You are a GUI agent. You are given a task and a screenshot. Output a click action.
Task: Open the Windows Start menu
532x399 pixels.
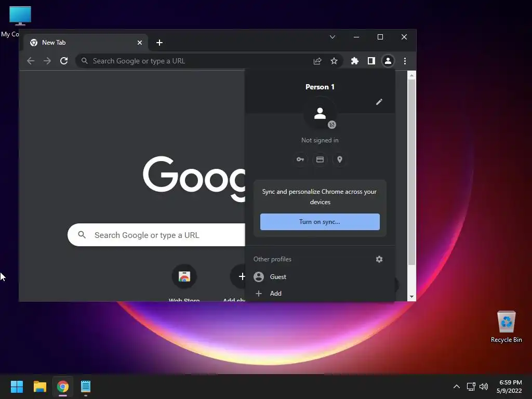17,387
